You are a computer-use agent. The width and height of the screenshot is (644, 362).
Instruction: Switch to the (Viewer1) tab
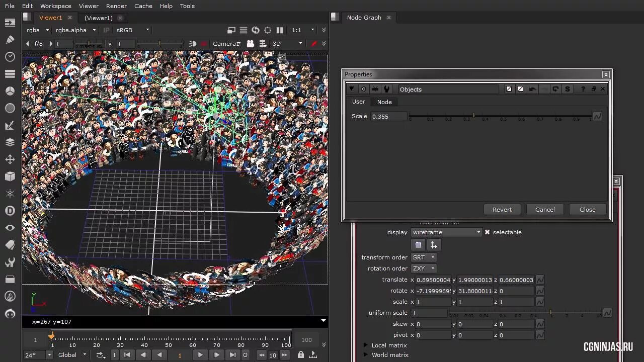pos(98,18)
